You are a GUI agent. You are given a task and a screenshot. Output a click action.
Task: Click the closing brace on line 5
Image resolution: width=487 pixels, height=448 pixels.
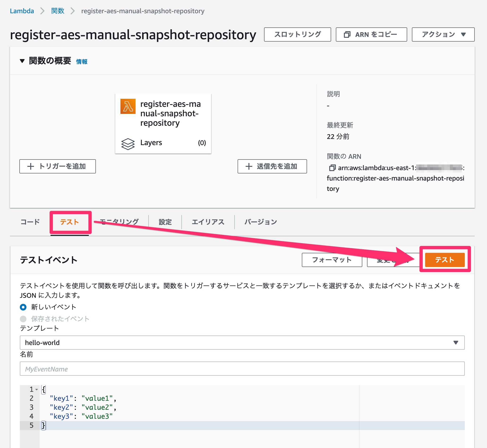pyautogui.click(x=43, y=425)
